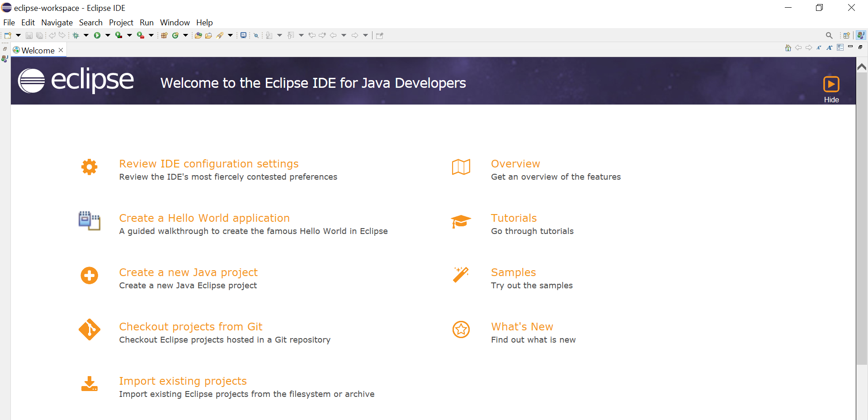Go to Welcome Home via house icon
This screenshot has height=420, width=868.
(788, 48)
